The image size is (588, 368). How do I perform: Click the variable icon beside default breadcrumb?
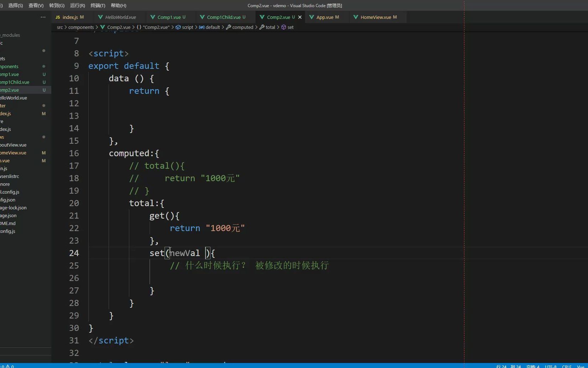click(x=202, y=27)
